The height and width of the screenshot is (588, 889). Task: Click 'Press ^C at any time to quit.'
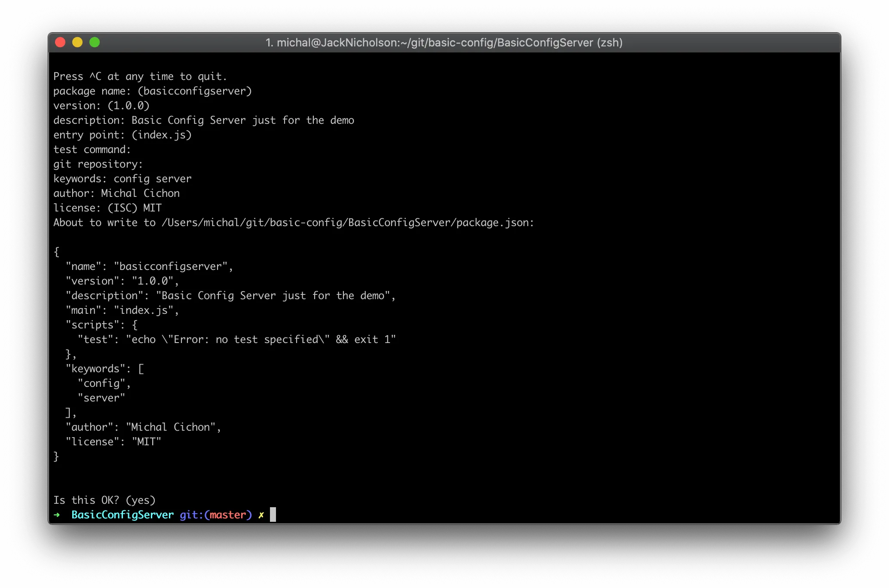(140, 77)
